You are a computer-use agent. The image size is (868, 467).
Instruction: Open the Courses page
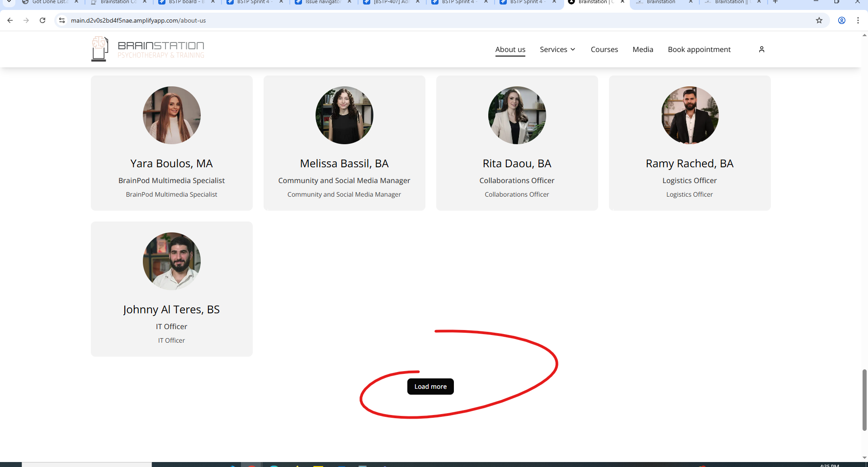pyautogui.click(x=604, y=49)
